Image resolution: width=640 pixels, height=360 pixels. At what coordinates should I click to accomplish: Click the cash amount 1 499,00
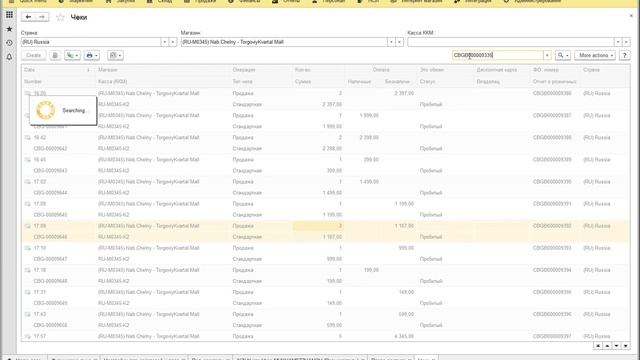pos(369,182)
